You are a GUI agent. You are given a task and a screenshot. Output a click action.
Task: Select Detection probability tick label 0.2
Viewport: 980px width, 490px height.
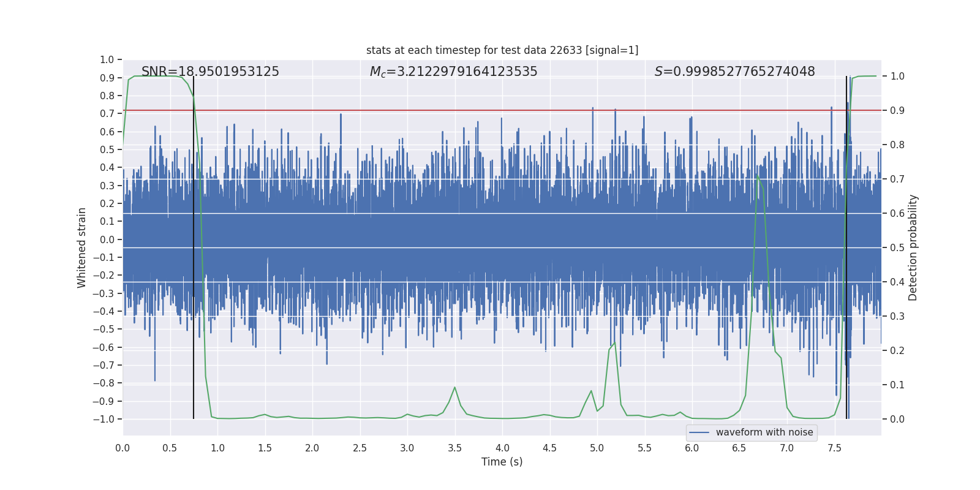pos(897,351)
